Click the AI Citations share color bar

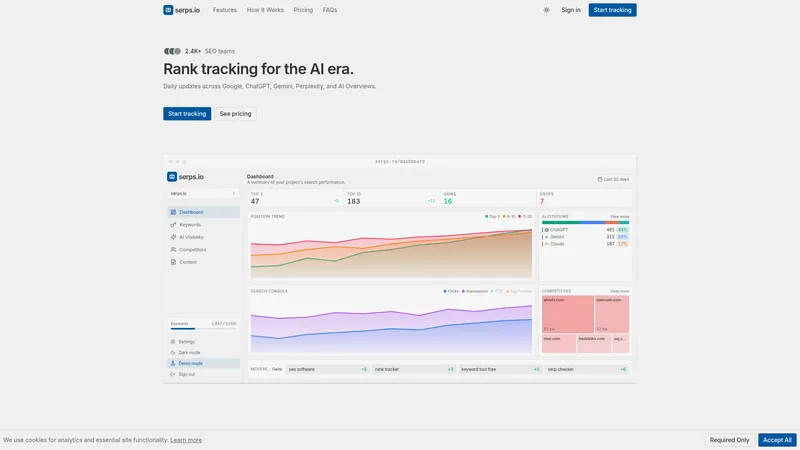tap(585, 222)
